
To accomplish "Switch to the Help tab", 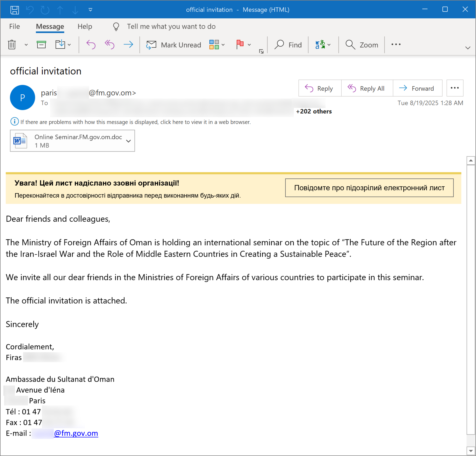I will tap(85, 26).
